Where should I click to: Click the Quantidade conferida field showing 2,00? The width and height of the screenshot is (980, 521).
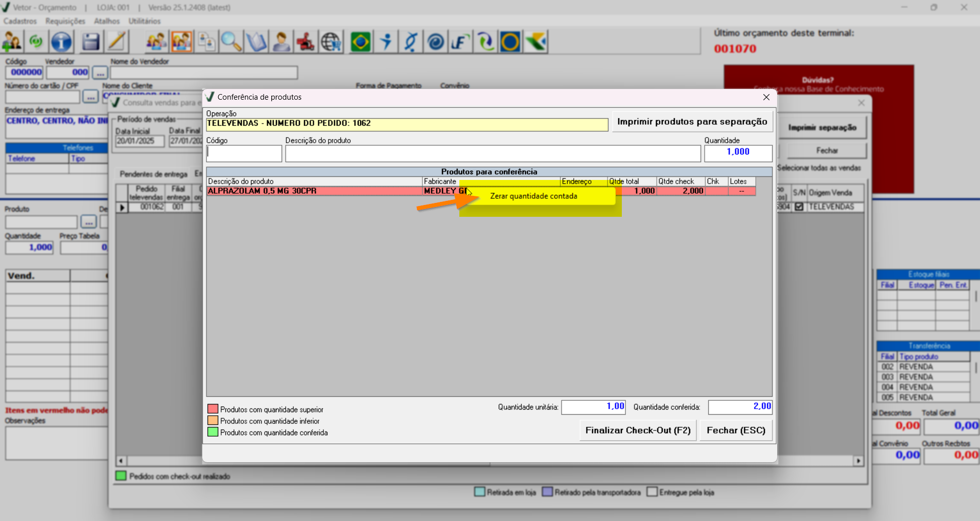[740, 407]
